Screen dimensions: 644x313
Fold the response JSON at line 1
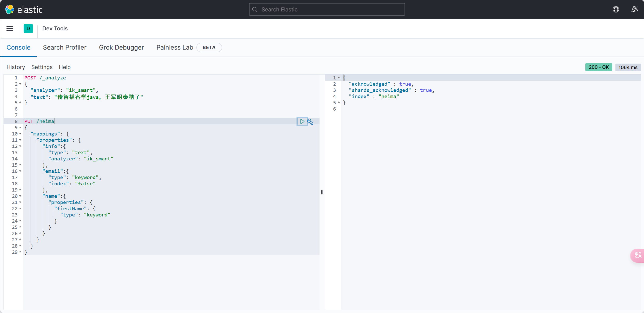point(339,78)
